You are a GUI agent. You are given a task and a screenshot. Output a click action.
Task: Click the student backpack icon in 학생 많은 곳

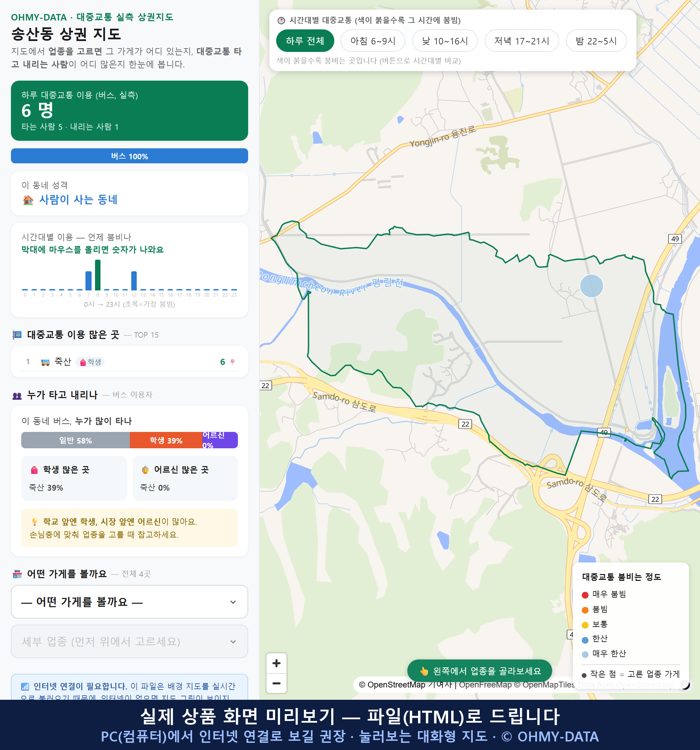click(x=34, y=470)
